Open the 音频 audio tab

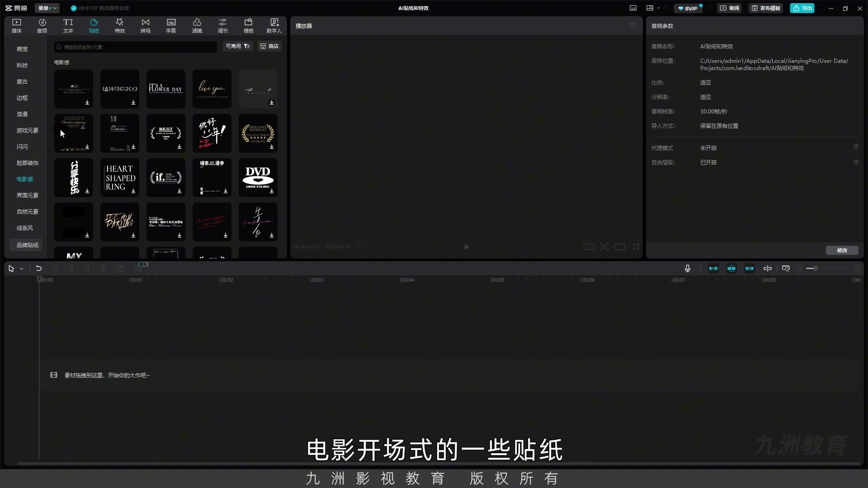(x=42, y=26)
